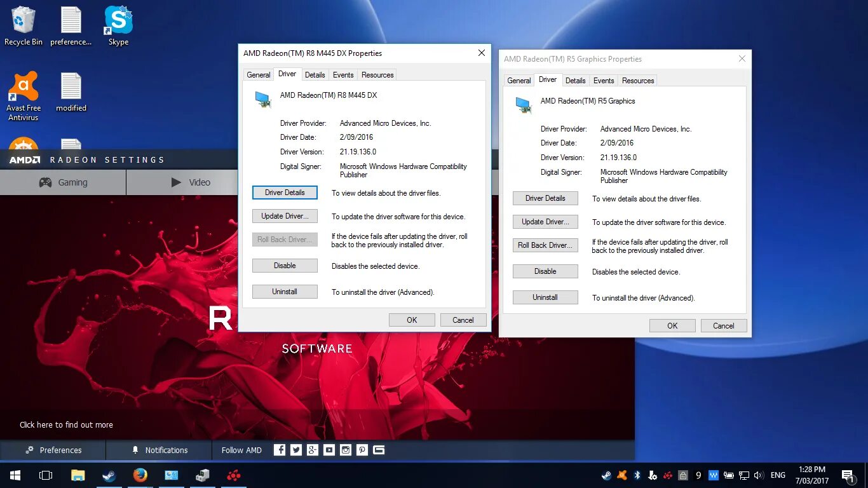Screen dimensions: 868x488
Task: Click Uninstall in R5 Graphics Properties
Action: (545, 297)
